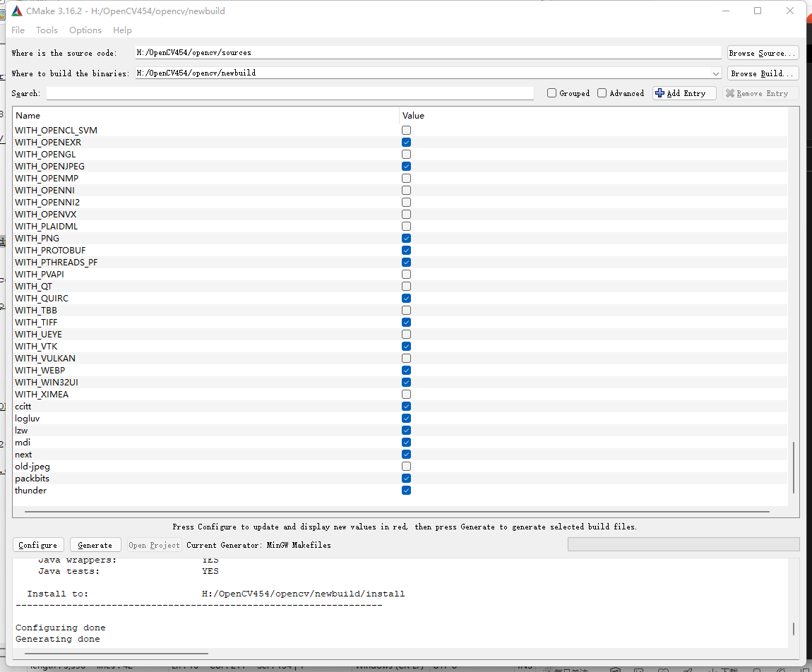
Task: Select the packbits entry name
Action: point(32,479)
